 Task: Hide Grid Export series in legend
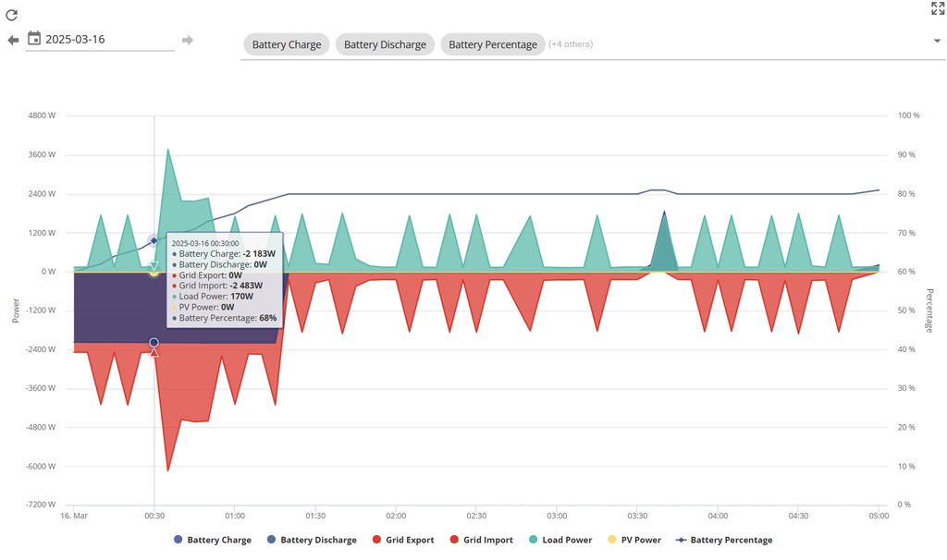404,540
